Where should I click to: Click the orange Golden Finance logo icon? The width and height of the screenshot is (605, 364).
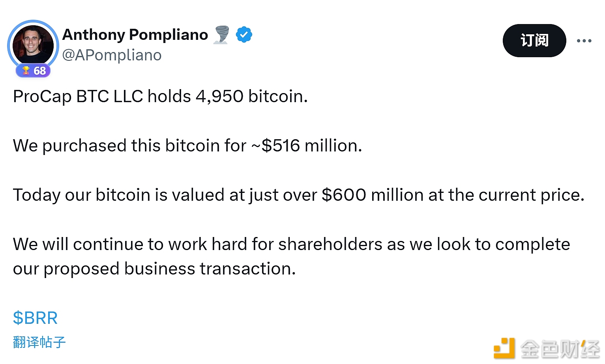(504, 348)
